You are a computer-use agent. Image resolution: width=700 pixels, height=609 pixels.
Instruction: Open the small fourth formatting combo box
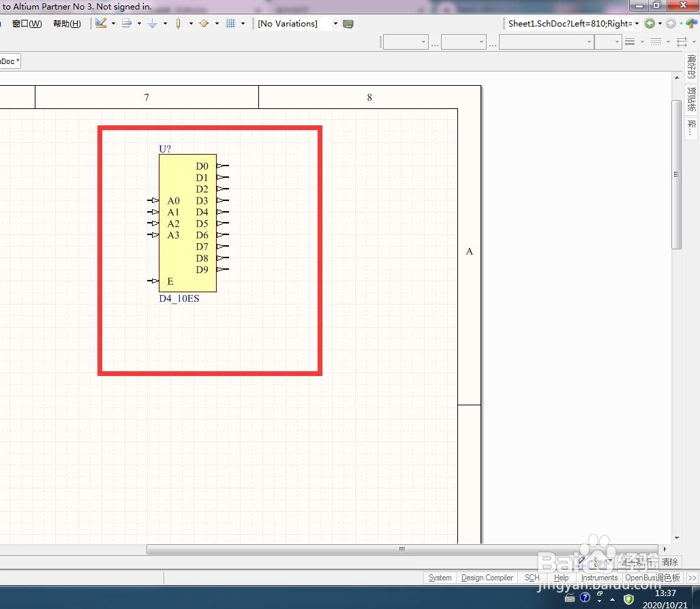coord(609,42)
